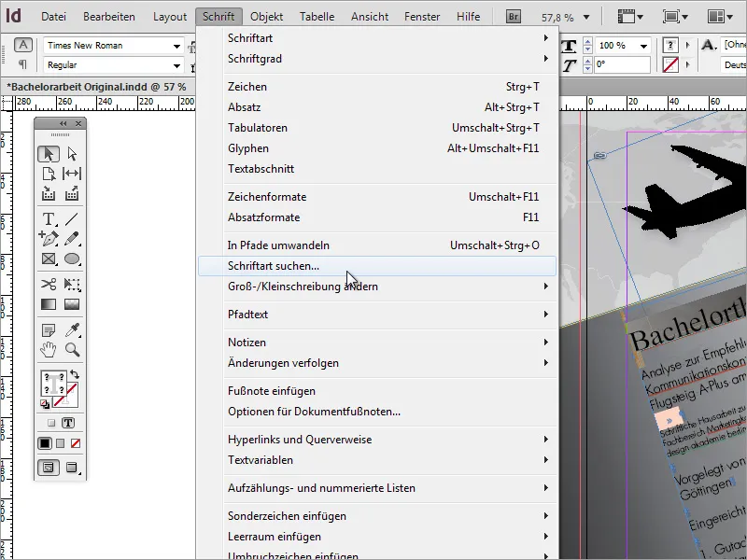Screen dimensions: 747x560
Task: Select the Zoom magnifier tool
Action: click(x=72, y=350)
